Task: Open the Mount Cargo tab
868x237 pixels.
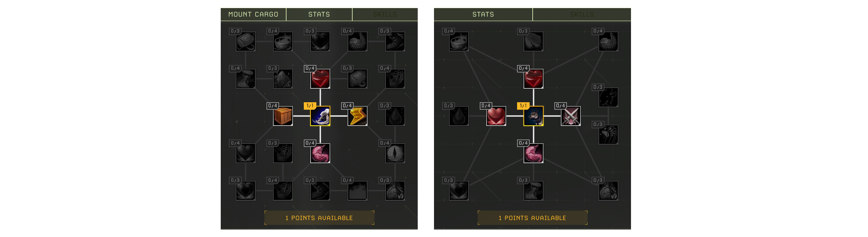Action: point(253,14)
